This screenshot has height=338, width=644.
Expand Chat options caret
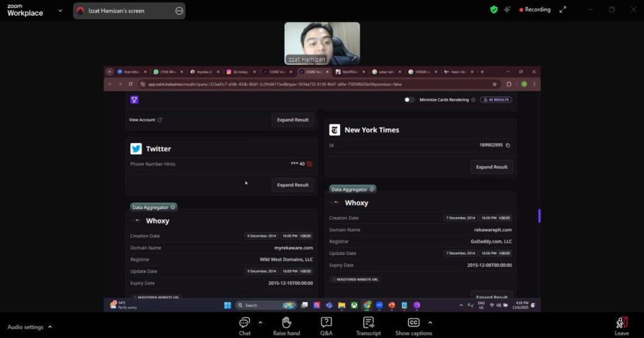(260, 322)
